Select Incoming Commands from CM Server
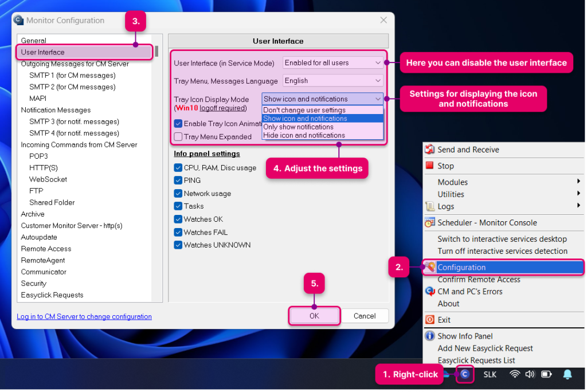 click(79, 145)
